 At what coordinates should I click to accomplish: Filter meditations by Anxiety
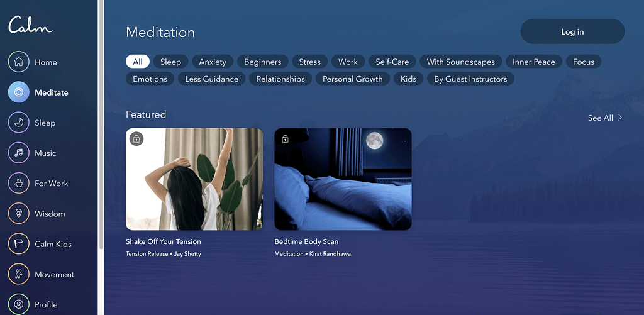click(x=213, y=62)
